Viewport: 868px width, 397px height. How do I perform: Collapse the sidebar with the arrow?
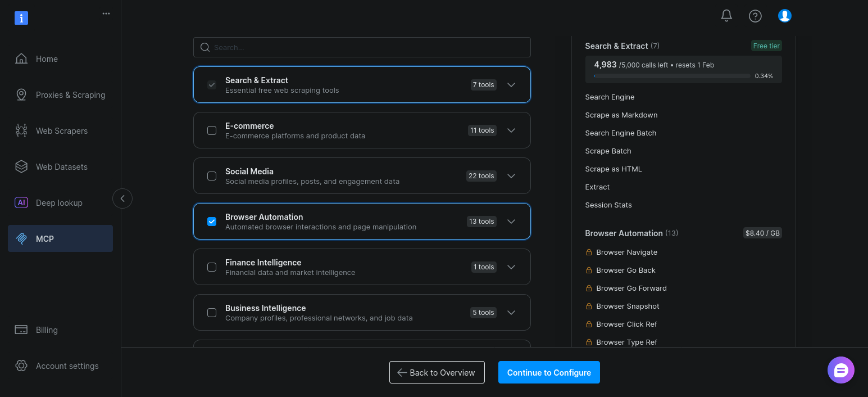click(122, 198)
